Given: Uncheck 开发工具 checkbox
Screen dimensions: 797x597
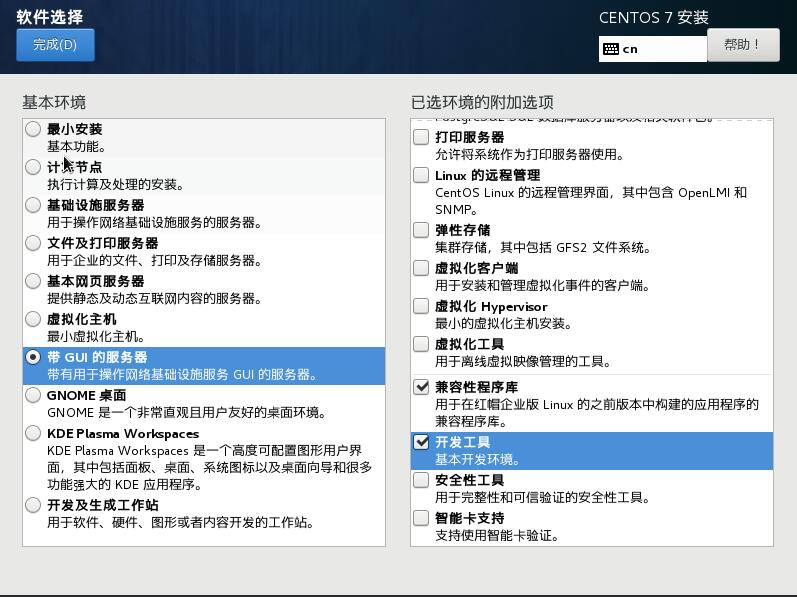Looking at the screenshot, I should 421,442.
